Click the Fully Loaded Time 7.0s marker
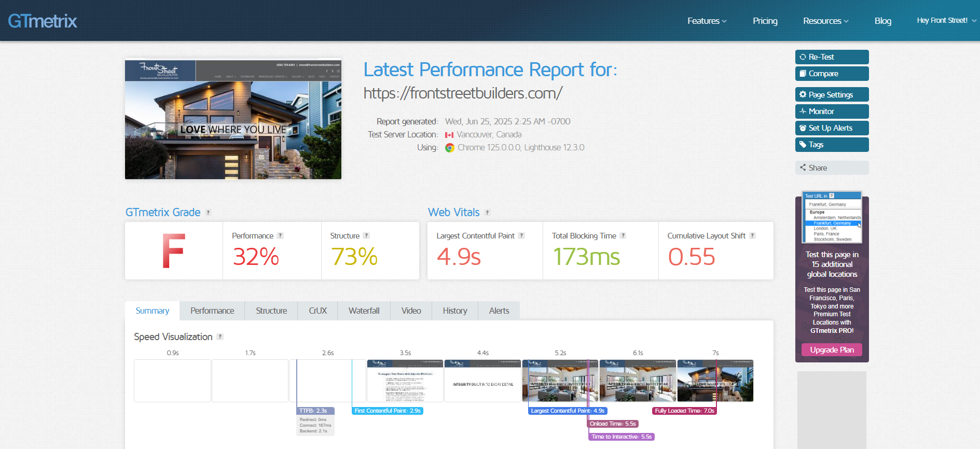This screenshot has height=449, width=980. (x=684, y=411)
